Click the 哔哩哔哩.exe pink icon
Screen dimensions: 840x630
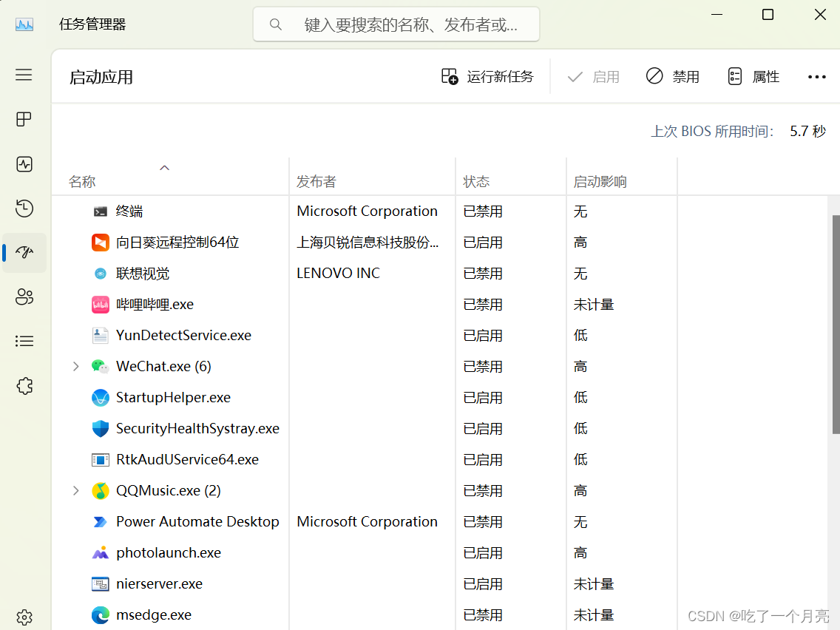[100, 305]
